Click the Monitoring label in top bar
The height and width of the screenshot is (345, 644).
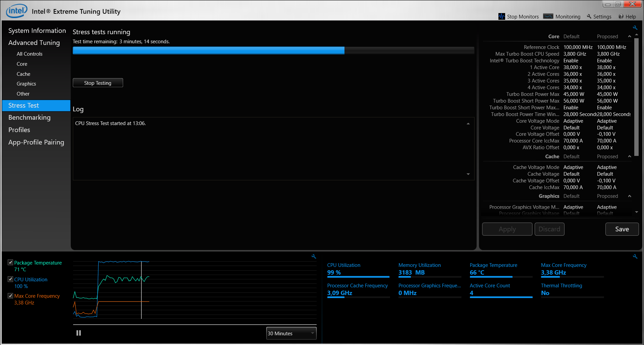(568, 17)
